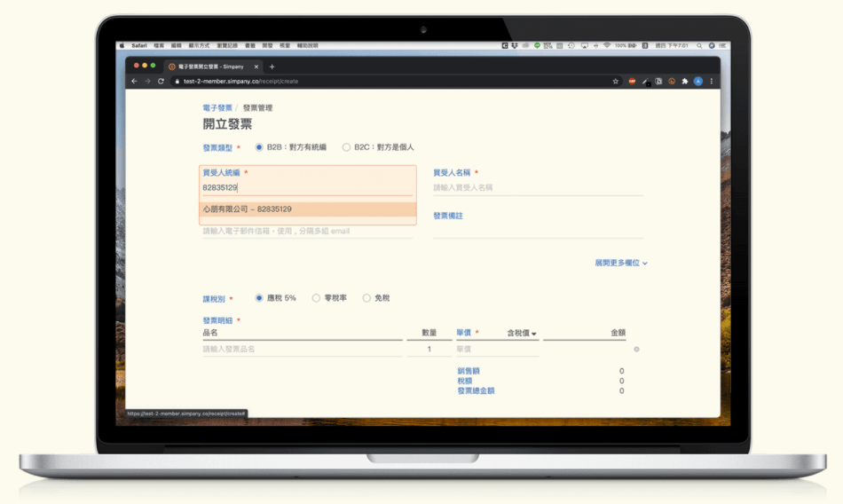Pick 心朋有限公司 – 82835129 autocomplete suggestion
The width and height of the screenshot is (843, 504).
pos(248,209)
